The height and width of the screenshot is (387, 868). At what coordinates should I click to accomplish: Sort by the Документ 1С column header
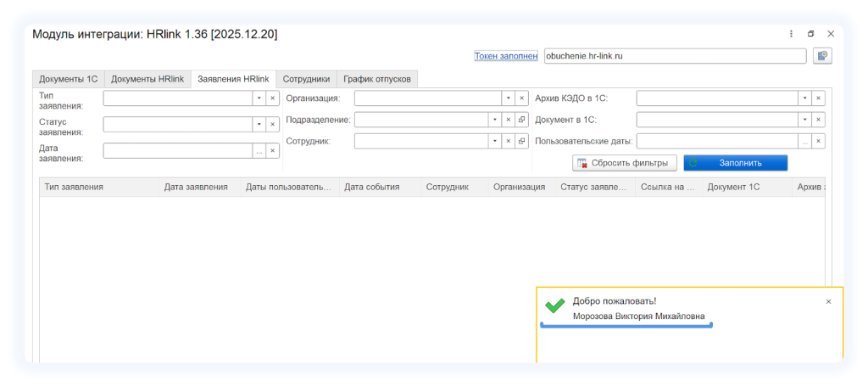[748, 188]
